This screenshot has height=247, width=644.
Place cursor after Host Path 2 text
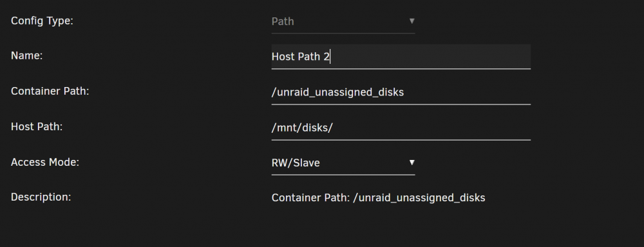(x=330, y=56)
